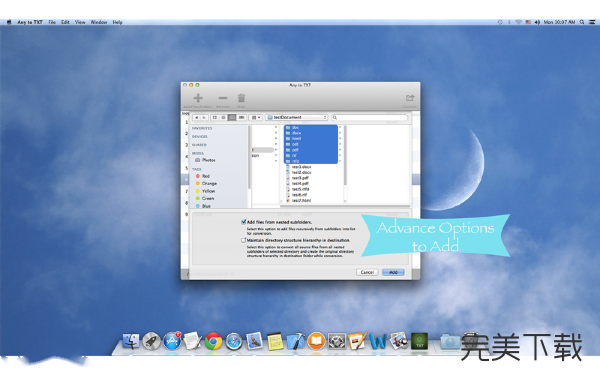Open the Help menu
The width and height of the screenshot is (600, 375).
(x=117, y=22)
